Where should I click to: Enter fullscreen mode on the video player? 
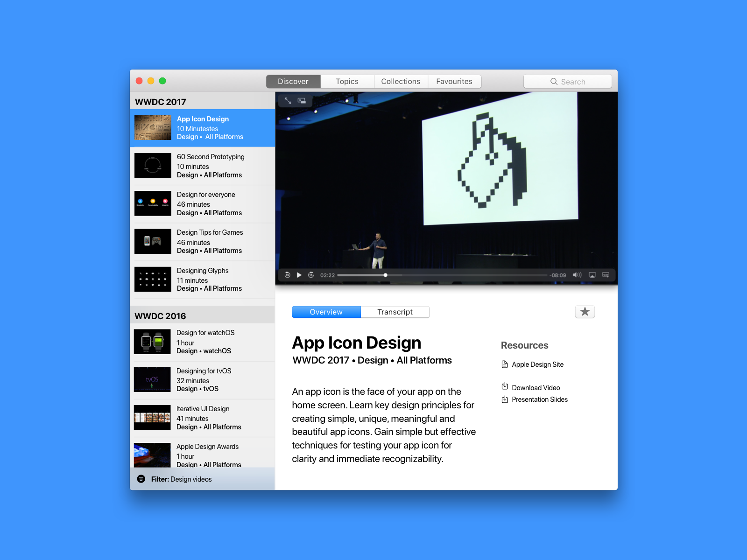[x=288, y=101]
